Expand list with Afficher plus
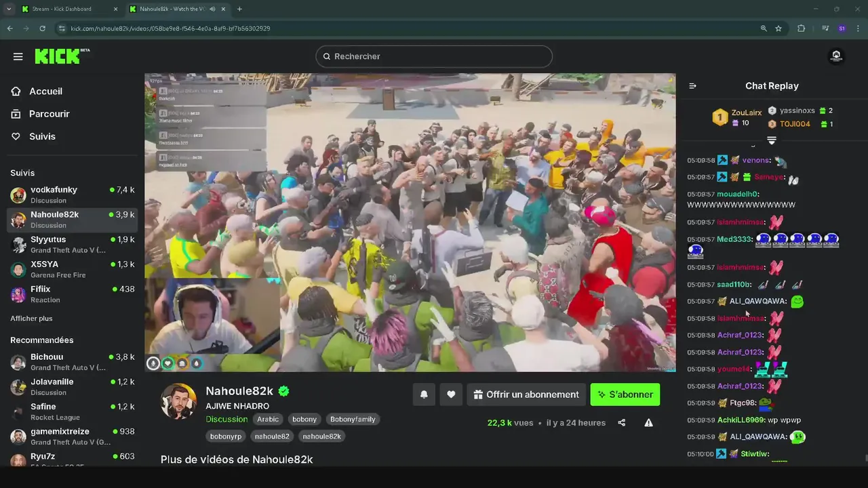Viewport: 868px width, 488px height. tap(31, 319)
